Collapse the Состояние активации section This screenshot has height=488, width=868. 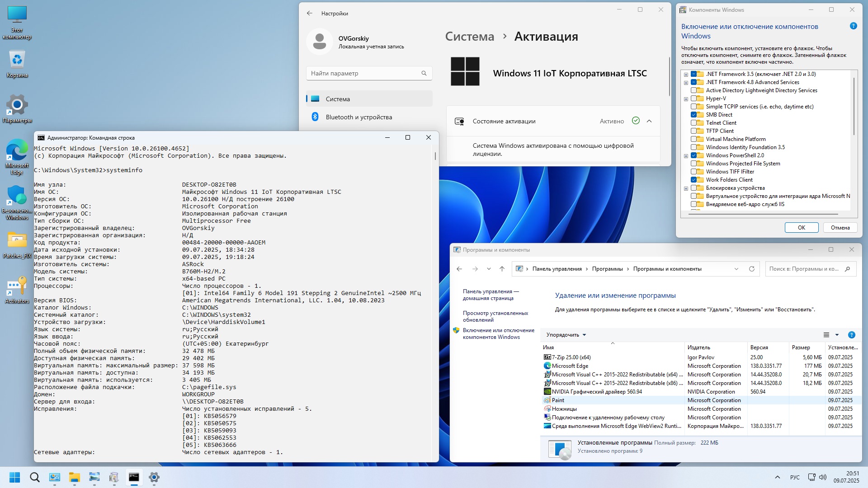[649, 121]
